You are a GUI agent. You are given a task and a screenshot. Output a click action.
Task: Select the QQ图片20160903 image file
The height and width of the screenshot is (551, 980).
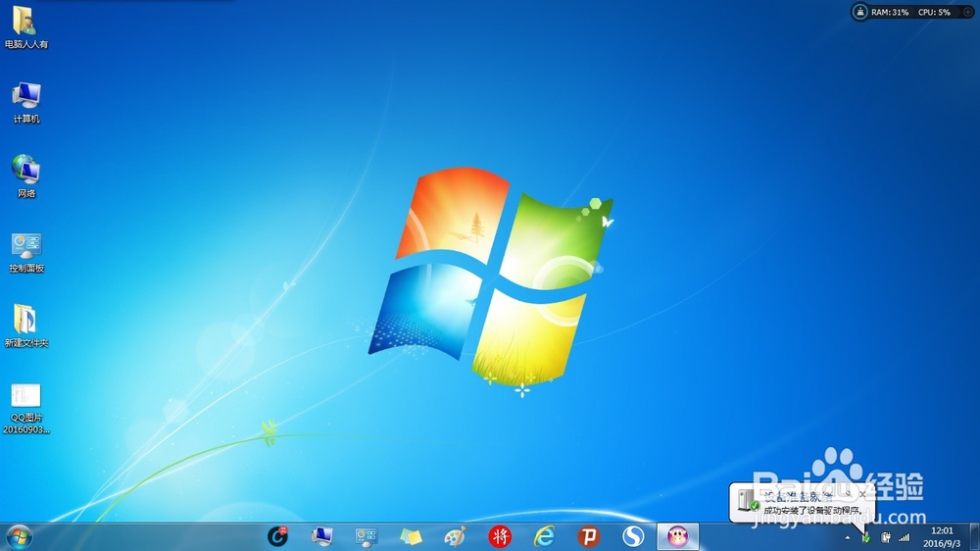[x=25, y=409]
